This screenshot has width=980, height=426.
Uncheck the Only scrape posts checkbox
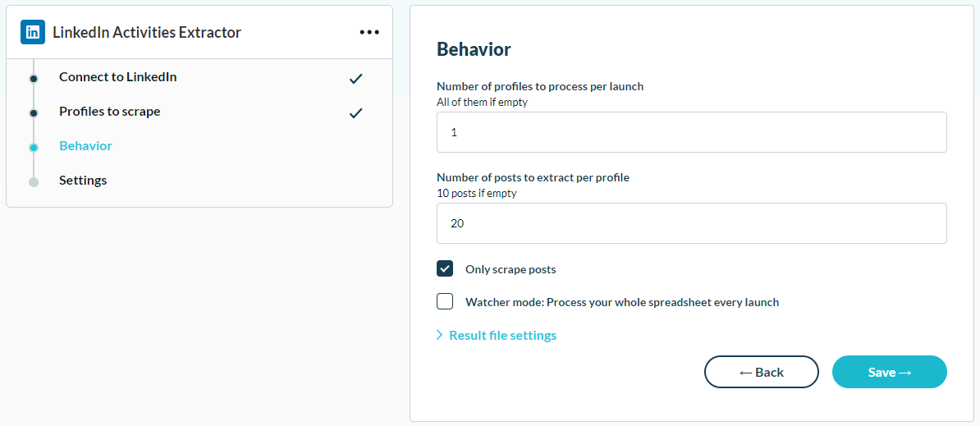point(445,269)
